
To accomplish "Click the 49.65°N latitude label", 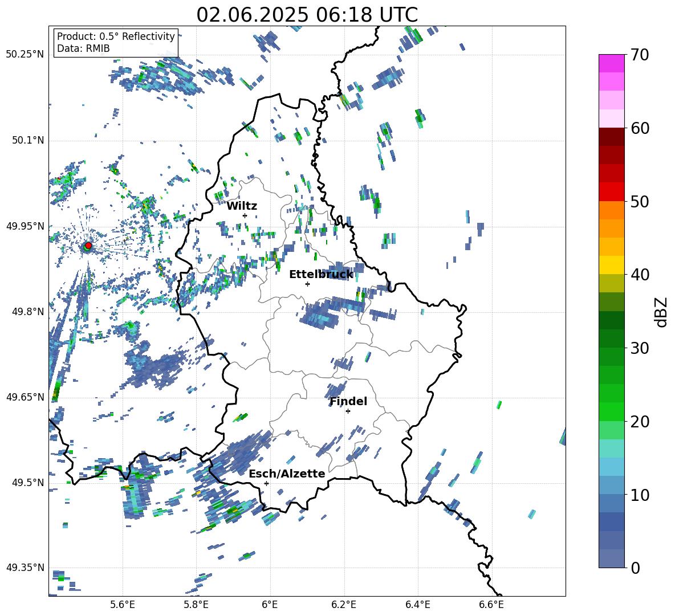I will [x=25, y=397].
